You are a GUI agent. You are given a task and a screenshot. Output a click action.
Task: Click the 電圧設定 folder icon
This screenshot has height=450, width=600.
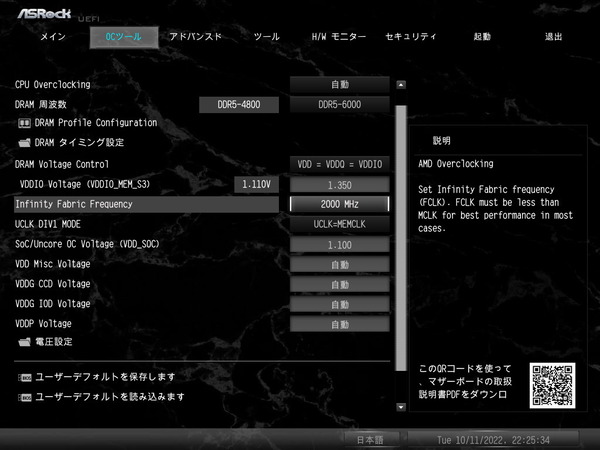pyautogui.click(x=25, y=342)
